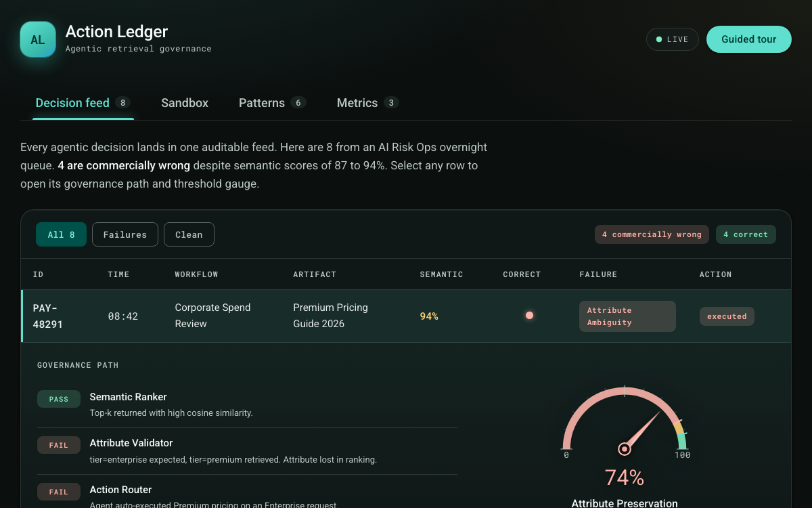Click the AL Action Ledger logo

38,39
